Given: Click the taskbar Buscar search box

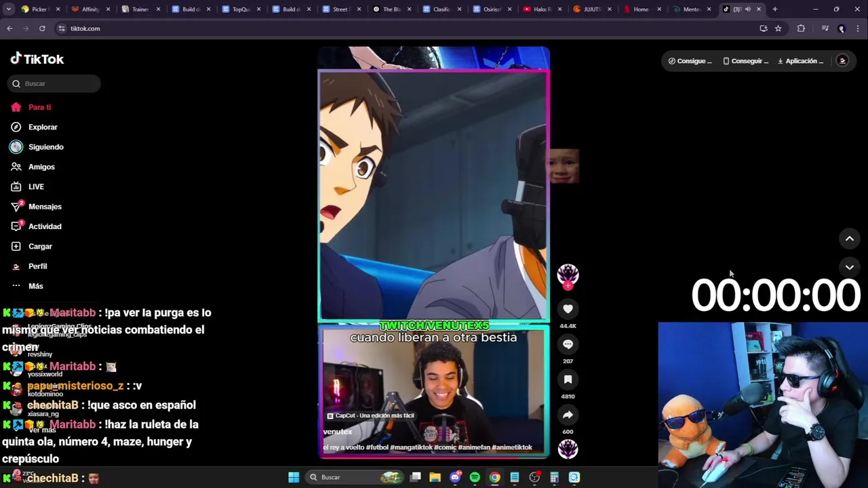Looking at the screenshot, I should point(355,477).
